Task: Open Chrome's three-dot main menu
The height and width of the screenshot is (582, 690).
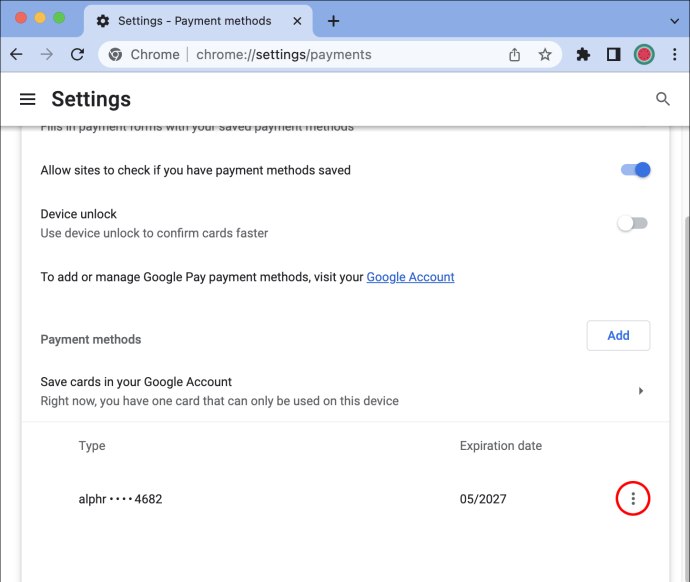Action: pos(675,55)
